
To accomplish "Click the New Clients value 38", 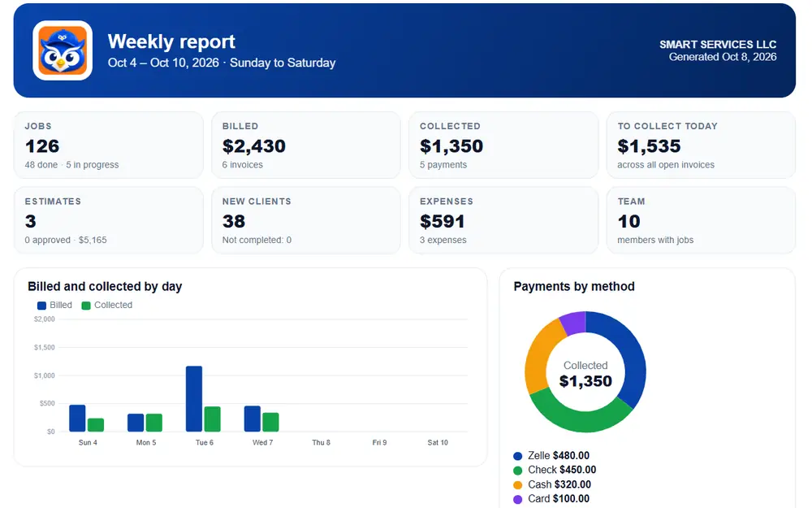I will pos(234,221).
